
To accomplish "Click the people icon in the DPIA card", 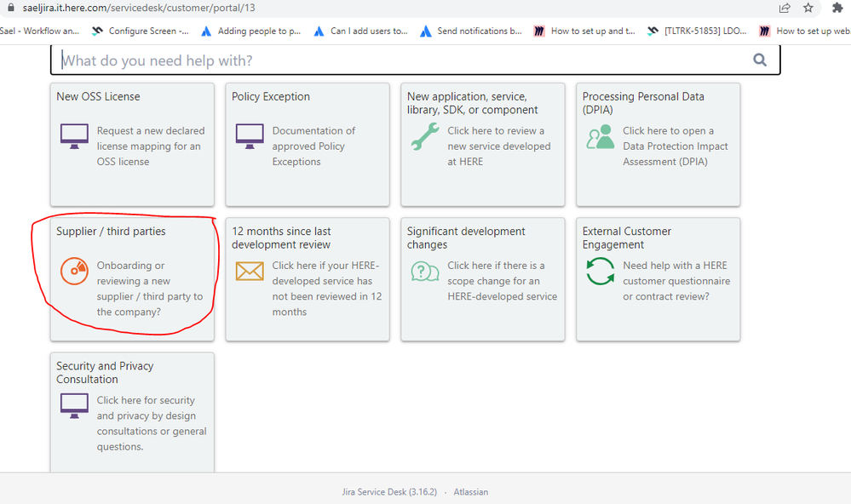I will 601,137.
